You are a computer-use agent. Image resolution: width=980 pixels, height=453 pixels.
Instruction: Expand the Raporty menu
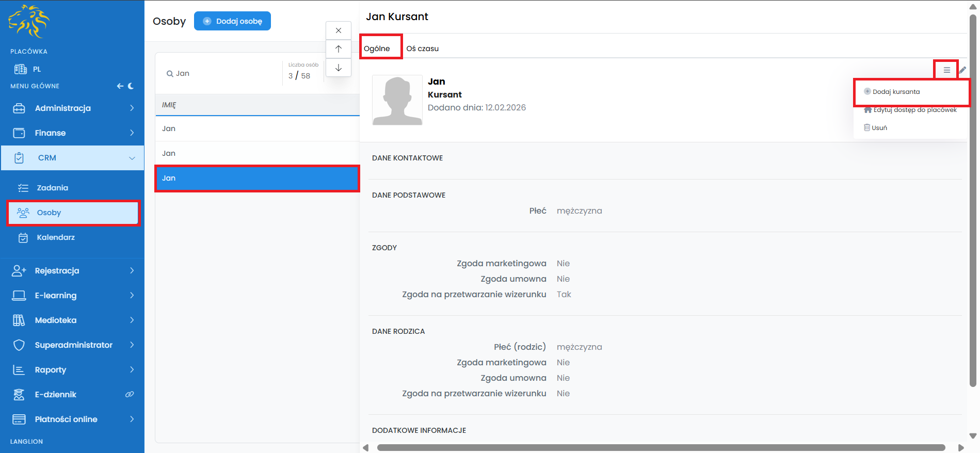pyautogui.click(x=72, y=369)
